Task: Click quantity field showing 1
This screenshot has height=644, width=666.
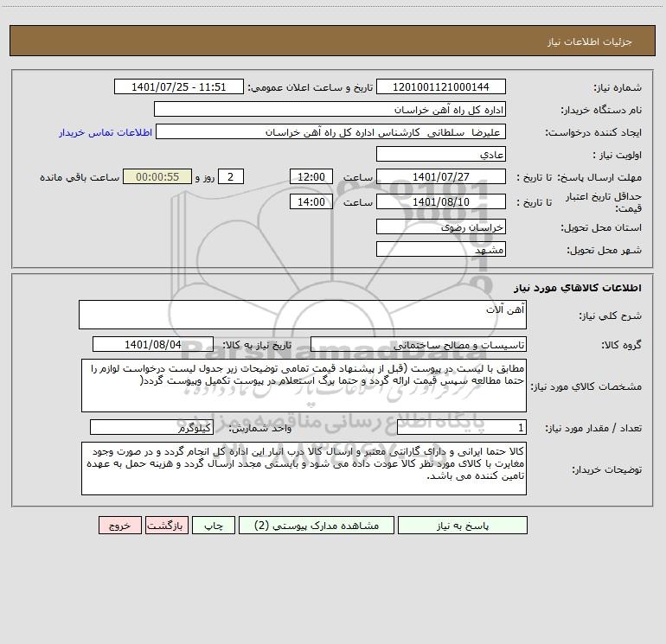Action: point(462,428)
